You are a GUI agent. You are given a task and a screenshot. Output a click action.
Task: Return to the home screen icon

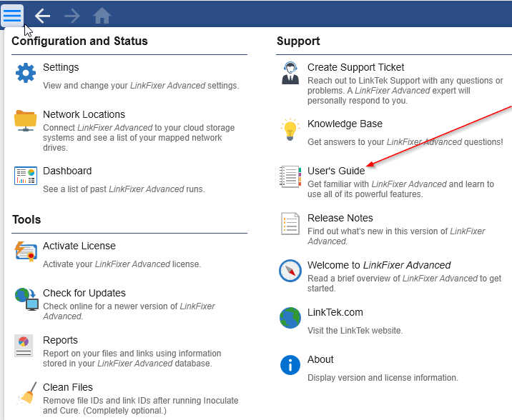(x=102, y=15)
